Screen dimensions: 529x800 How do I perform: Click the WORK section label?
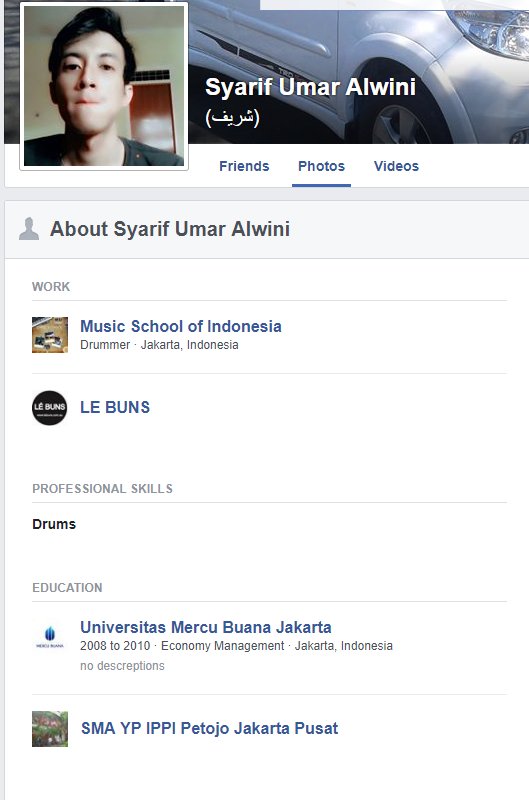51,287
